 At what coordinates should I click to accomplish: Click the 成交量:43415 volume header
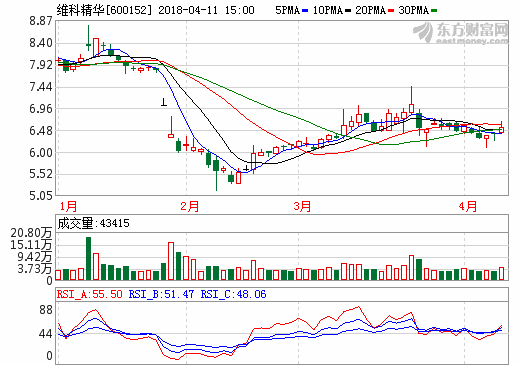[93, 223]
